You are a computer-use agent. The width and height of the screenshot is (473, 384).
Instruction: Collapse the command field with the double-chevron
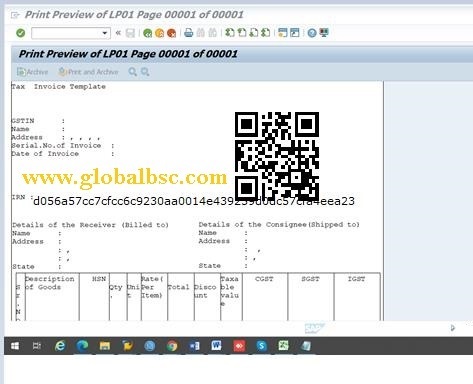(x=118, y=33)
